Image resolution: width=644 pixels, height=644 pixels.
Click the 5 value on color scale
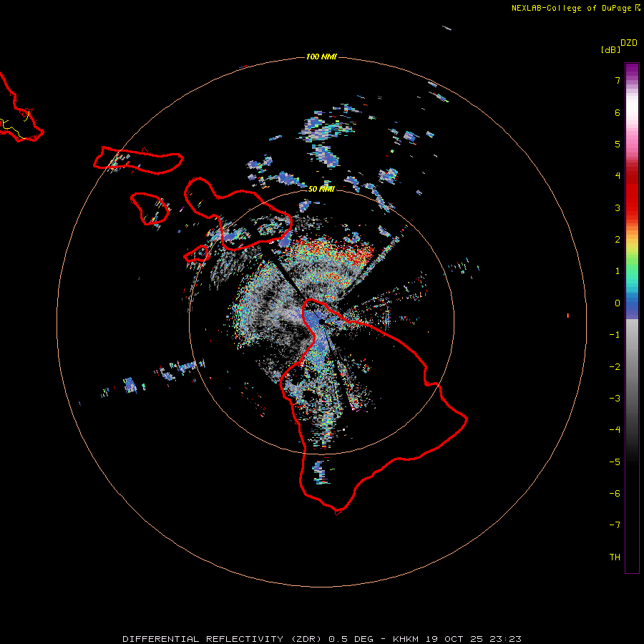click(618, 144)
